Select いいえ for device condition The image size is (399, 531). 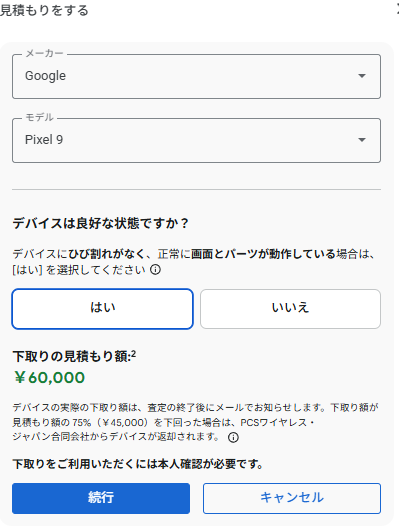(x=290, y=309)
